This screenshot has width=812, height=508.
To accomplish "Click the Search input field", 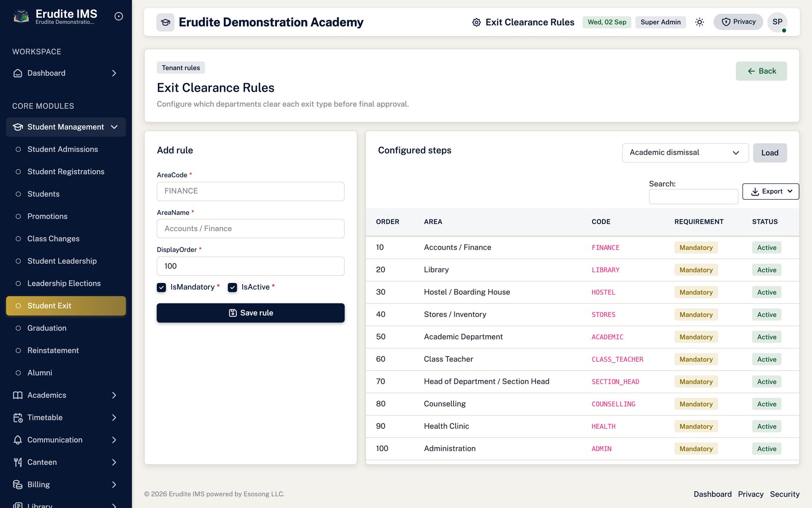I will coord(693,197).
